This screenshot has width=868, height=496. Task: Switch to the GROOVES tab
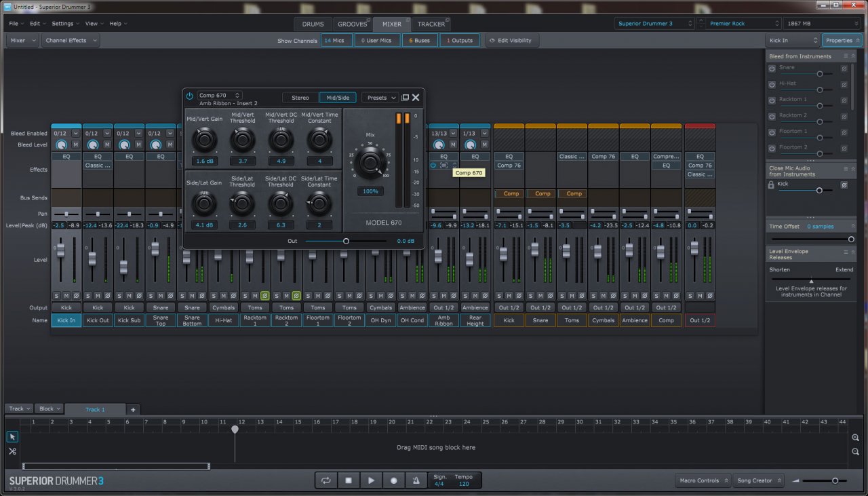(352, 24)
